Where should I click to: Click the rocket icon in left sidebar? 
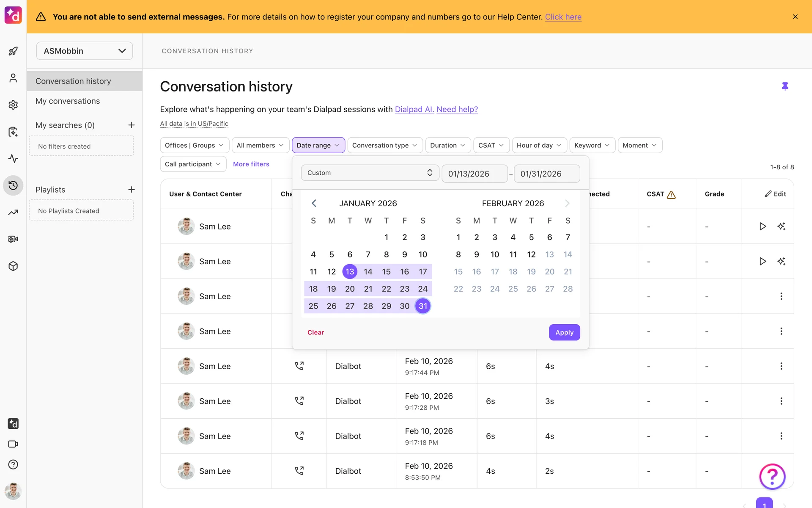pyautogui.click(x=13, y=51)
